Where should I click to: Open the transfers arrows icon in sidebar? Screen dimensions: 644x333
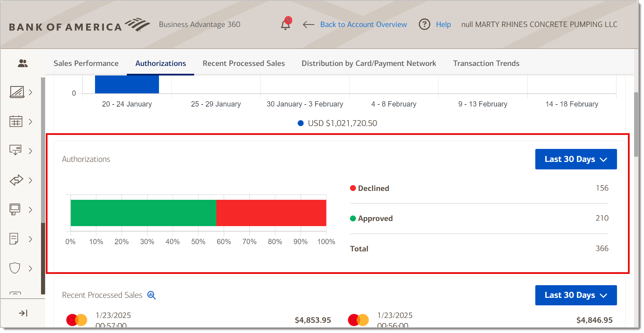16,180
